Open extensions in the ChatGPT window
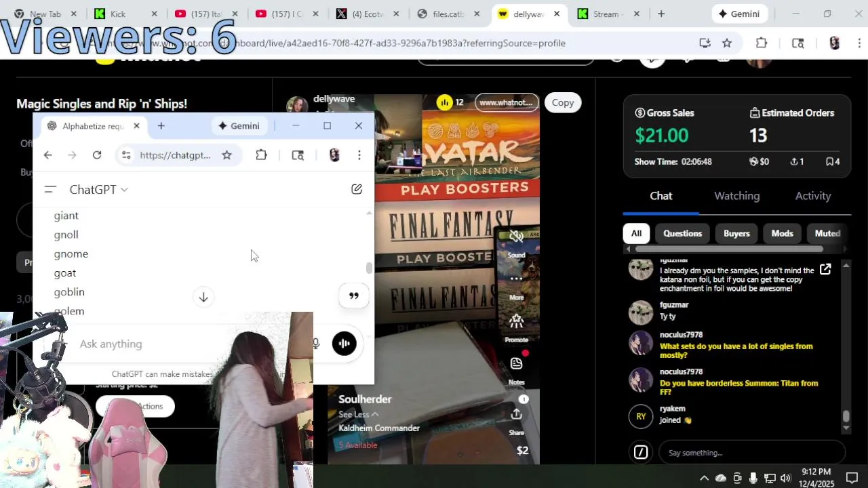Viewport: 868px width, 488px height. pos(261,155)
